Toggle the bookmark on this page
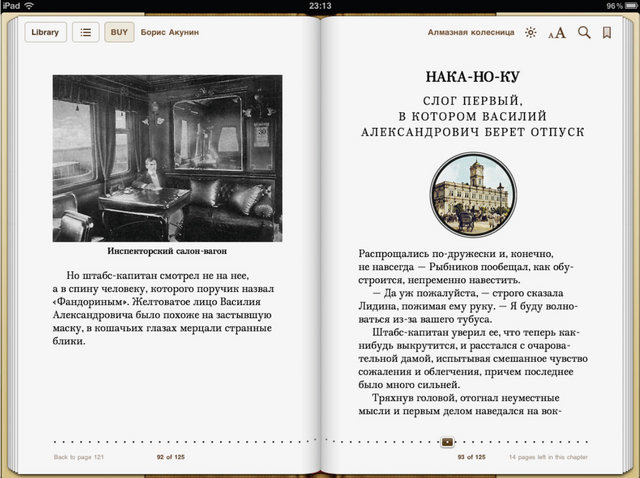Screen dimensions: 640x478 [x=607, y=33]
